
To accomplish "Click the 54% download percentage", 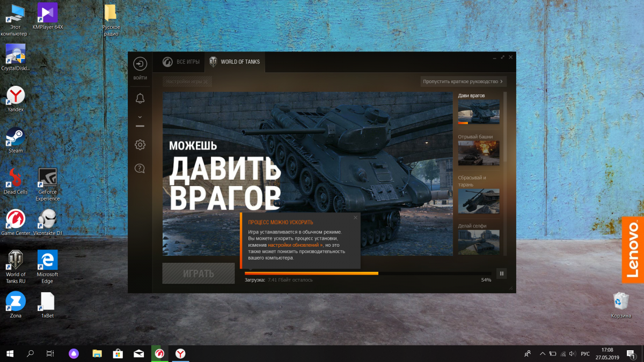I will (486, 280).
